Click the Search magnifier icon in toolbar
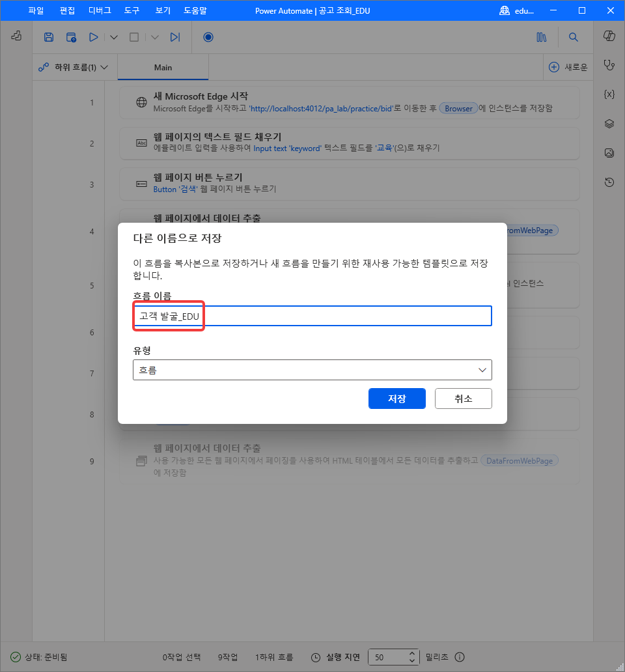The width and height of the screenshot is (625, 672). [573, 37]
